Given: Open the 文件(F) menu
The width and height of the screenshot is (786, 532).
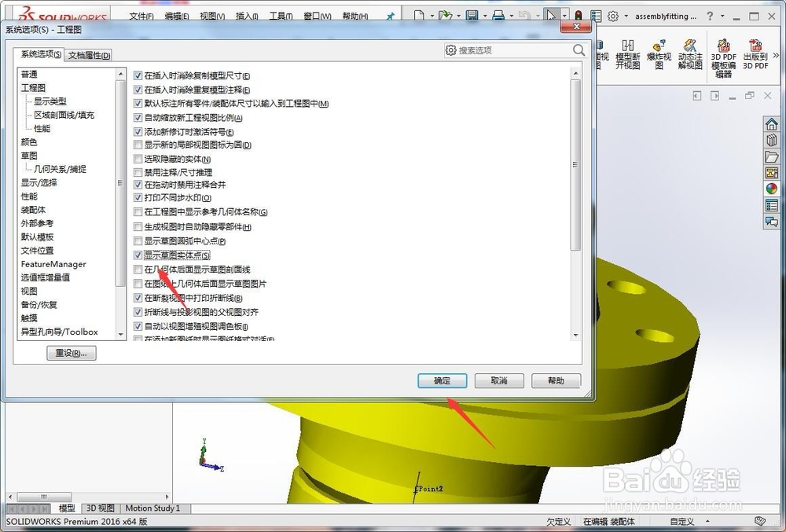Looking at the screenshot, I should point(141,16).
